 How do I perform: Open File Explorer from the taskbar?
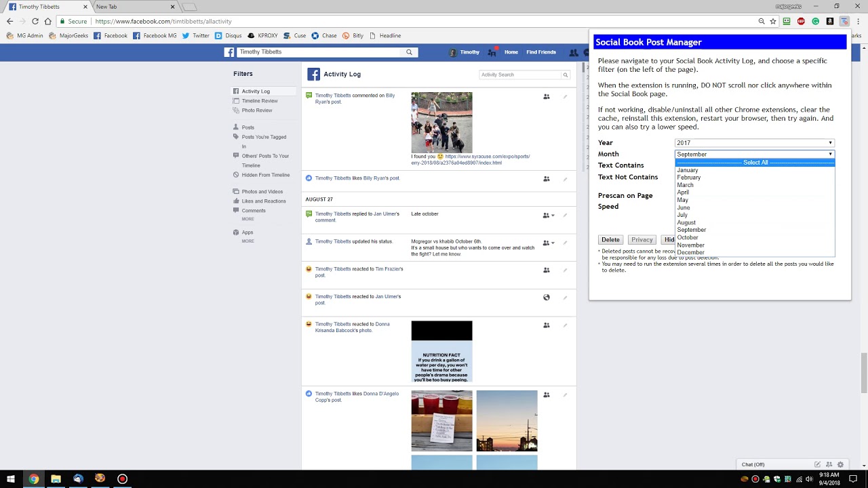point(56,479)
